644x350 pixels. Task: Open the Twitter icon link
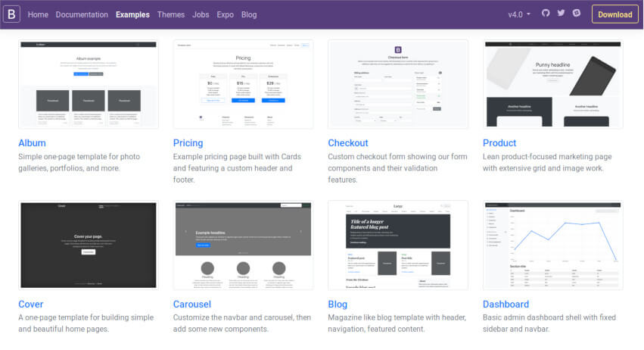pyautogui.click(x=561, y=13)
